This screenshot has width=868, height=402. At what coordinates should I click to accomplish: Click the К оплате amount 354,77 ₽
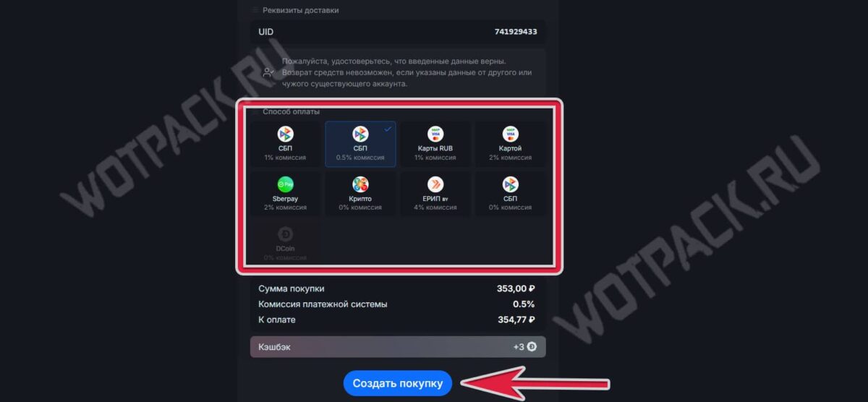[516, 320]
